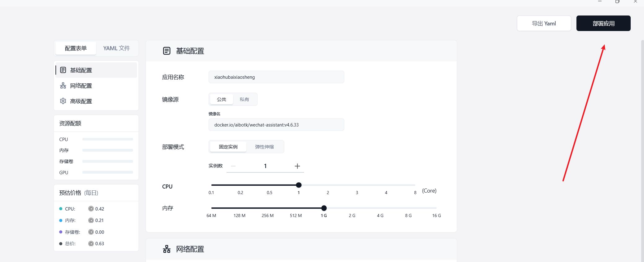644x262 pixels.
Task: Click the CPU price coin icon
Action: [x=91, y=209]
